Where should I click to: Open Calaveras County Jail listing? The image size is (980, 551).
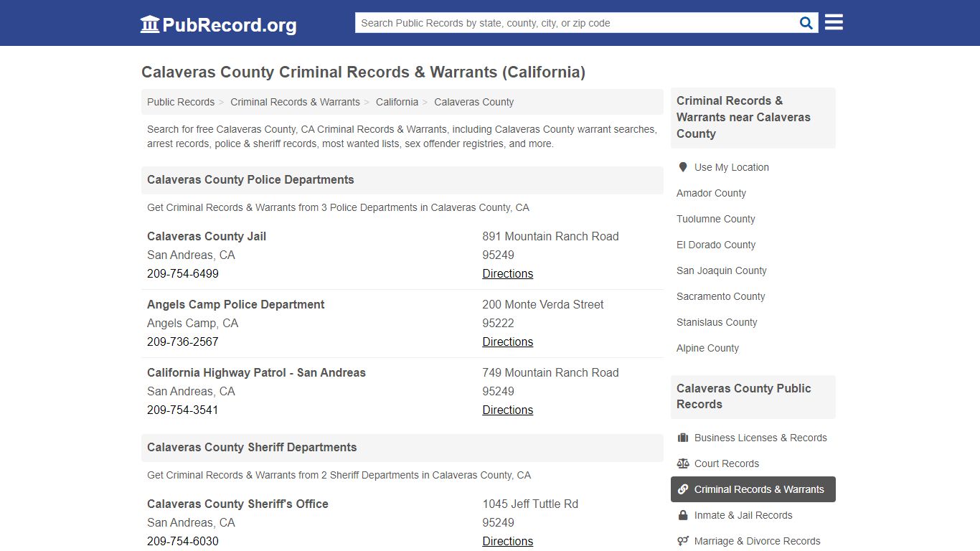point(207,236)
